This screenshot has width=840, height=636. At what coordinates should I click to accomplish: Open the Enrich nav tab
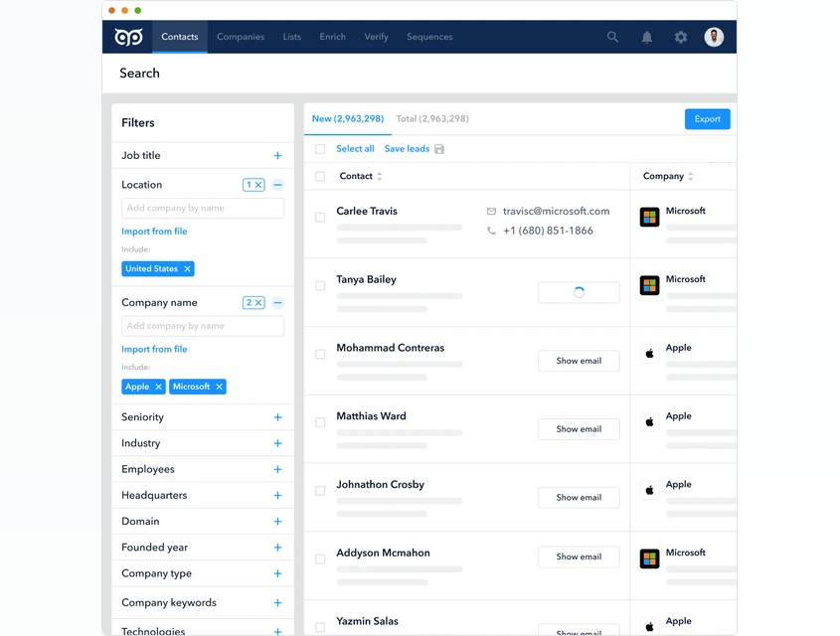[x=333, y=37]
